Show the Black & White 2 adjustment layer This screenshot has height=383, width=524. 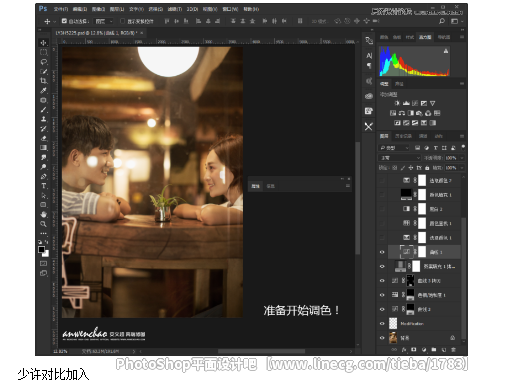(382, 209)
